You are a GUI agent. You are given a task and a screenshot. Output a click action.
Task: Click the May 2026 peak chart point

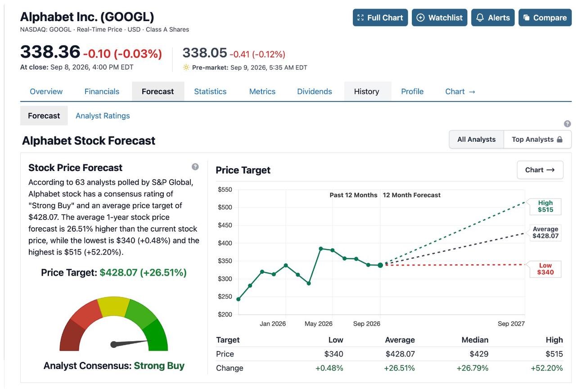pyautogui.click(x=321, y=248)
